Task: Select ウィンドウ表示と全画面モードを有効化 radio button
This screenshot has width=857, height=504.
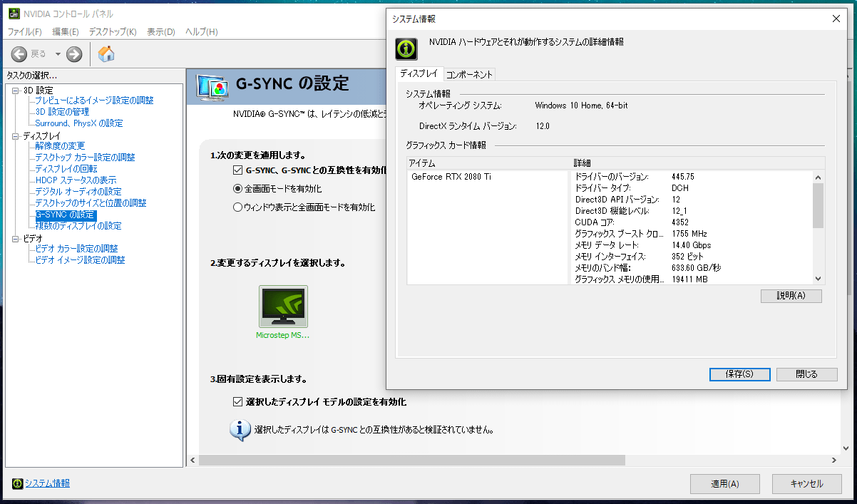Action: pos(238,207)
